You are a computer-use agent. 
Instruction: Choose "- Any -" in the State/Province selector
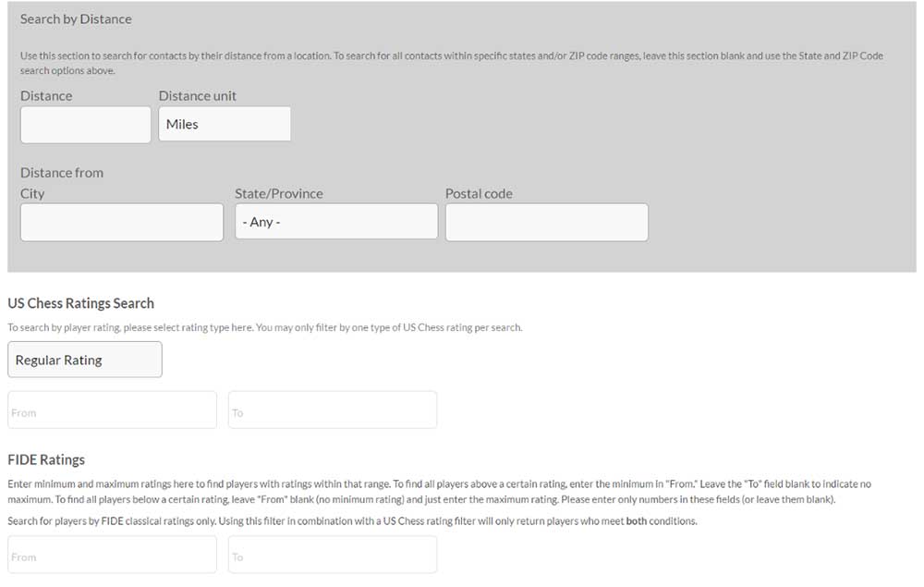[336, 221]
